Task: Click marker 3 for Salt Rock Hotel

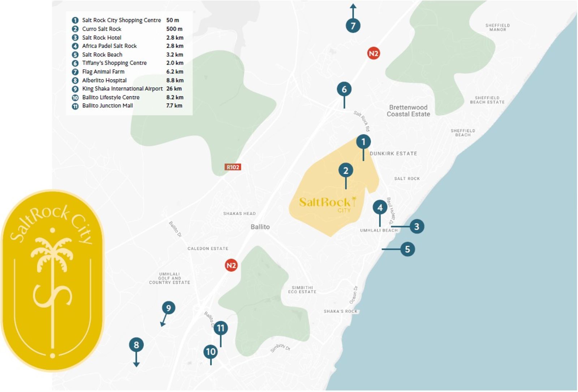Action: 417,227
